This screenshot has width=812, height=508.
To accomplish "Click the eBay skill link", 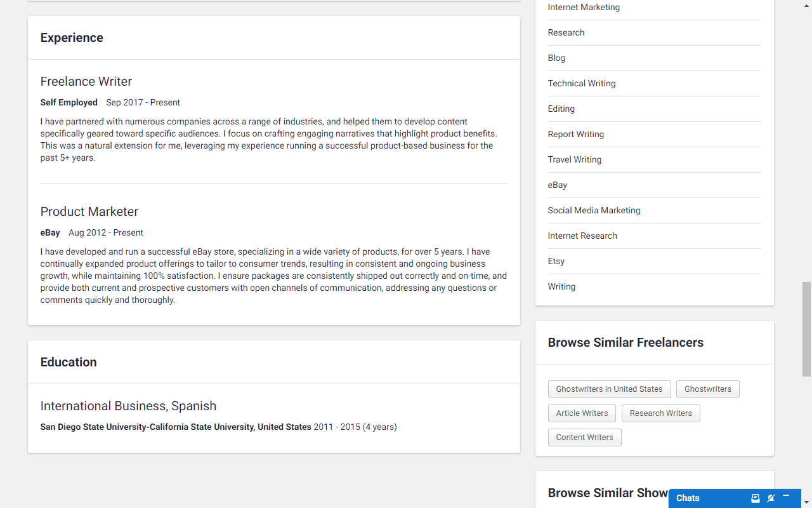I will (x=558, y=185).
